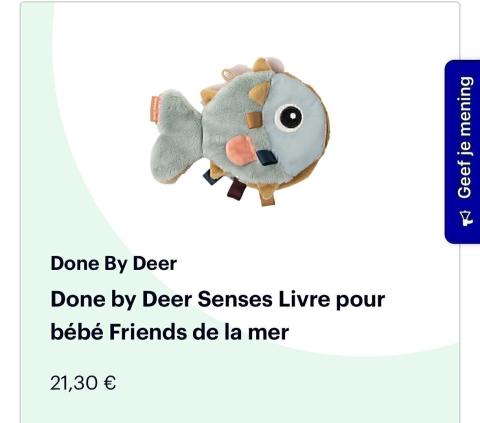Click the text 'bébé Friends de la mer'

click(170, 332)
